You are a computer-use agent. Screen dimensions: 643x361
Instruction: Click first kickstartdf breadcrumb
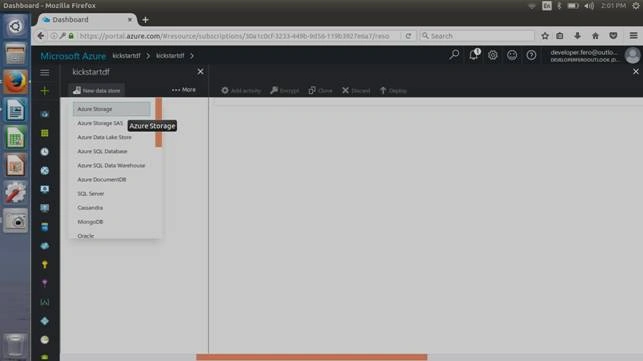pos(126,56)
